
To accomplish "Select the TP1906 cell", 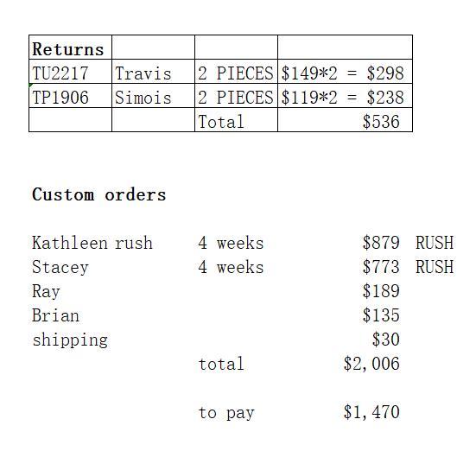I will 70,96.
